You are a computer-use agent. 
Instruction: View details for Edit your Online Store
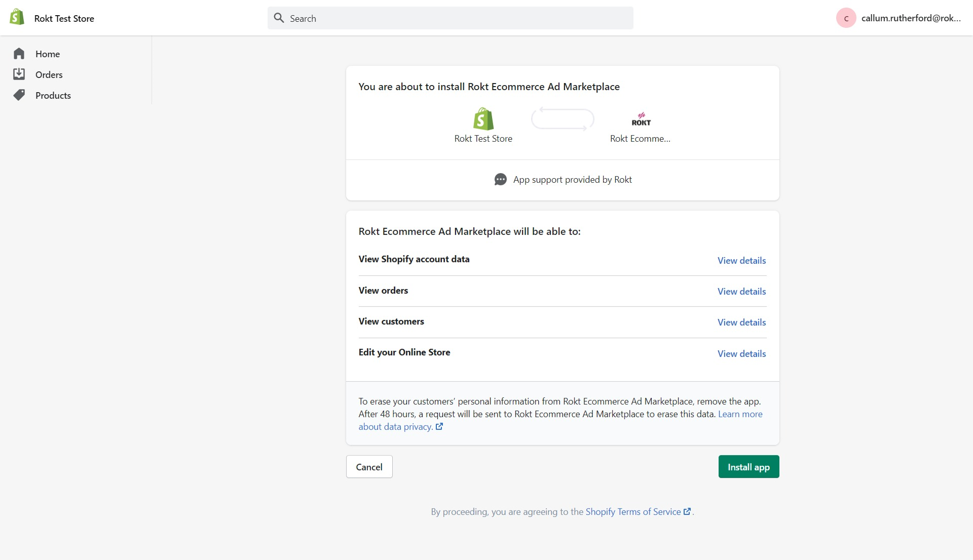click(741, 354)
